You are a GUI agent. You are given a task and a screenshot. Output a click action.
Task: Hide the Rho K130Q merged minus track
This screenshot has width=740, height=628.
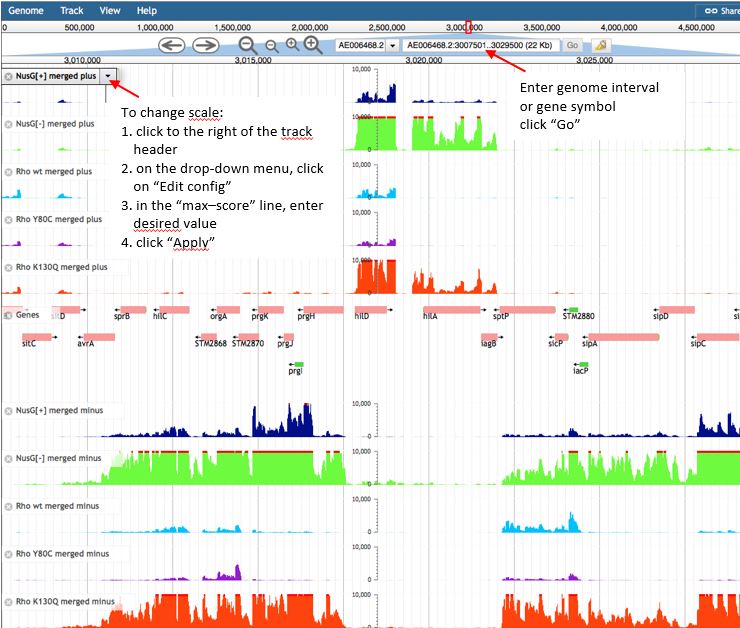pyautogui.click(x=8, y=601)
